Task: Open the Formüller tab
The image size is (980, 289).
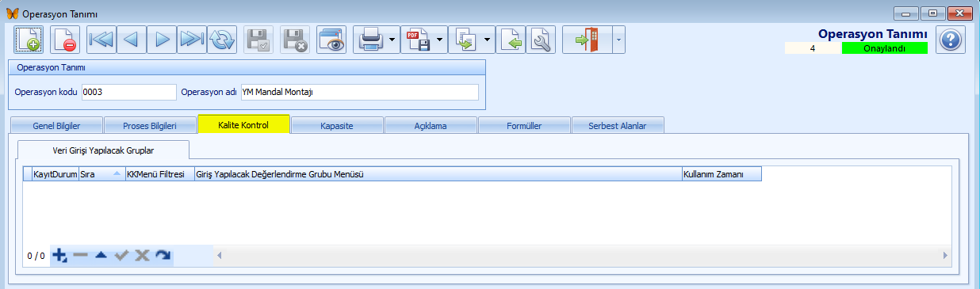Action: [x=524, y=125]
